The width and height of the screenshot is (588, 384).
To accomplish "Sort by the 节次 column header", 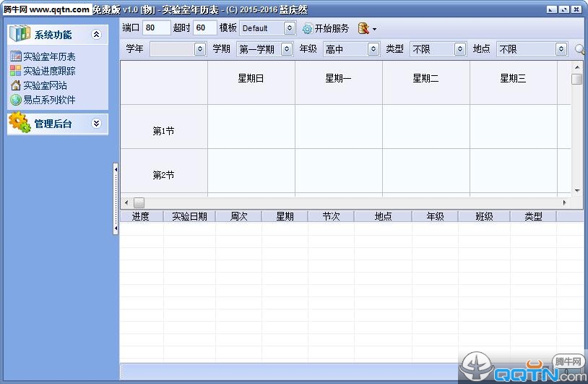I will [x=331, y=216].
